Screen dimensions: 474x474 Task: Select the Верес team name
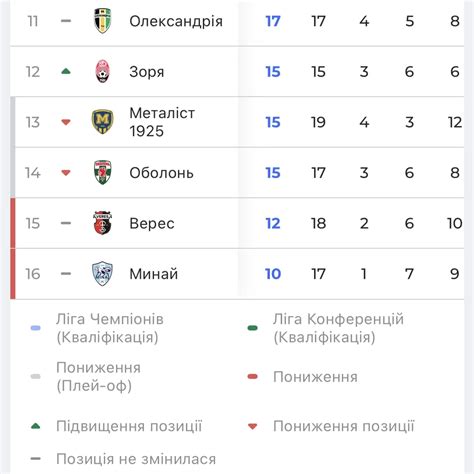click(152, 223)
